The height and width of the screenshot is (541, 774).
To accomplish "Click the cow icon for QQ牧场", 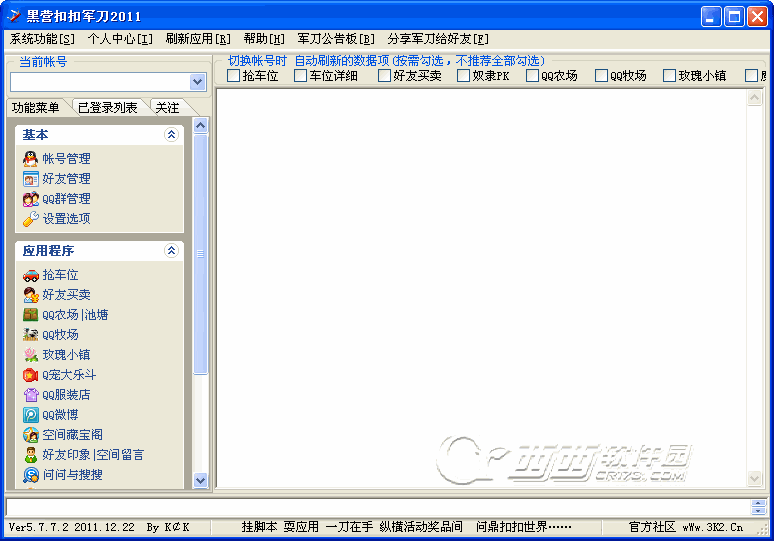I will (x=31, y=335).
